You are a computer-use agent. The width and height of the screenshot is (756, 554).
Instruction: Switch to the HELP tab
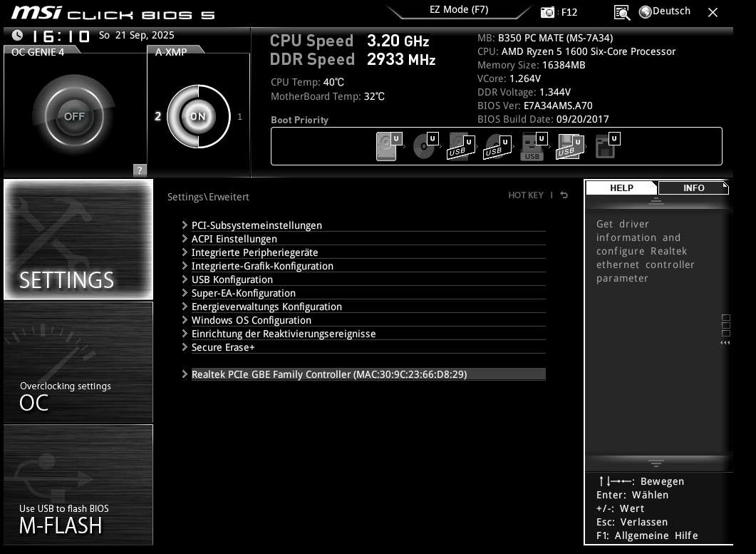[621, 188]
